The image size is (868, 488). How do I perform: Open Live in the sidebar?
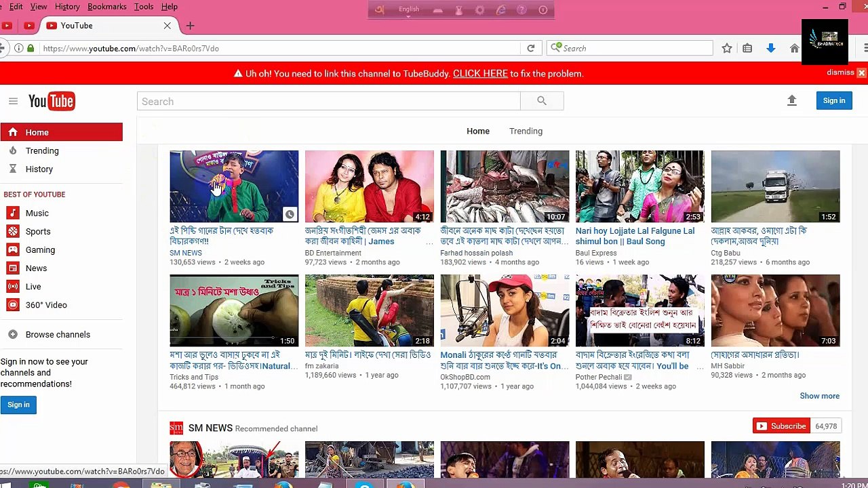pyautogui.click(x=33, y=287)
